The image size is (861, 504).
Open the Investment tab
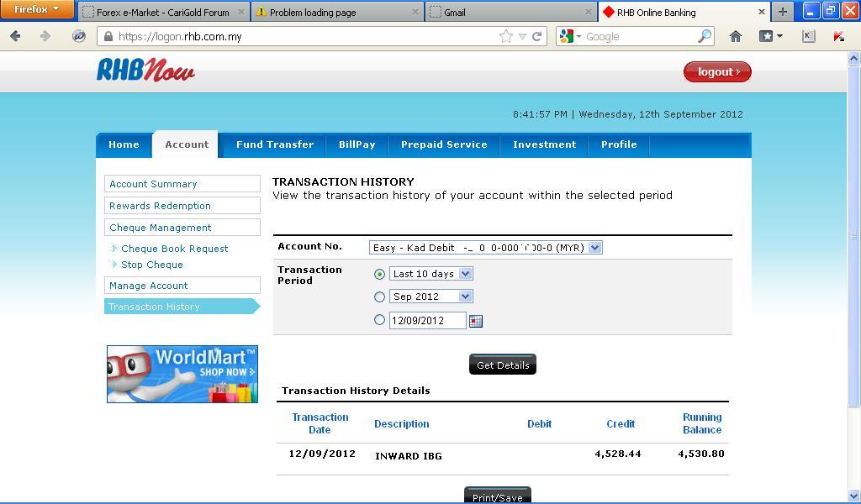pos(545,144)
